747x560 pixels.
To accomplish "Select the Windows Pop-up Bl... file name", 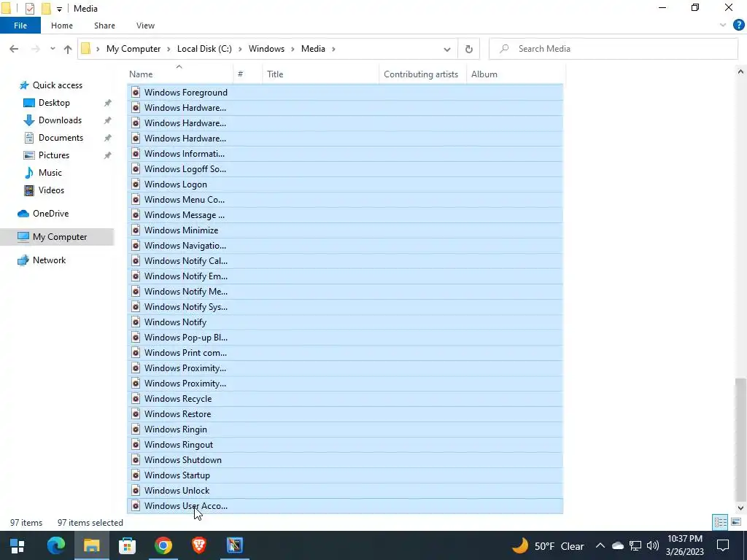I will [x=186, y=337].
